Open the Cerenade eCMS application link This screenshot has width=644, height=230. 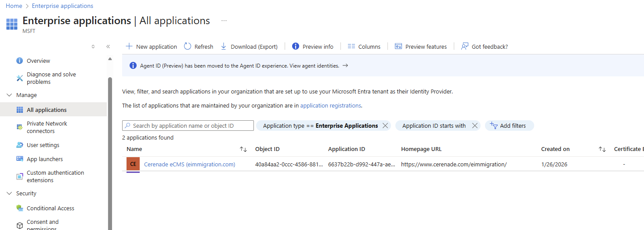tap(189, 164)
